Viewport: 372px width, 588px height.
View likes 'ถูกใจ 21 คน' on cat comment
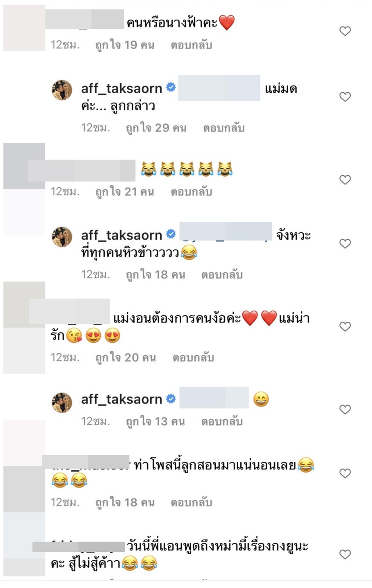(x=125, y=192)
